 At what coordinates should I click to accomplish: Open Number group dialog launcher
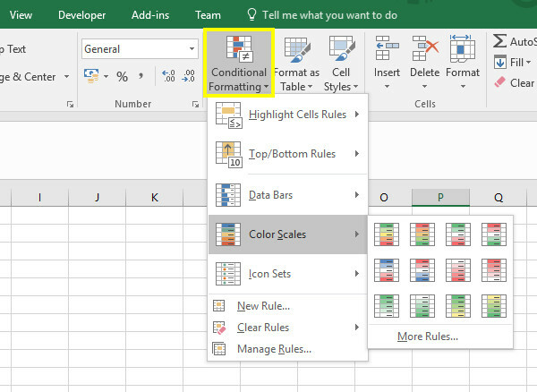195,104
